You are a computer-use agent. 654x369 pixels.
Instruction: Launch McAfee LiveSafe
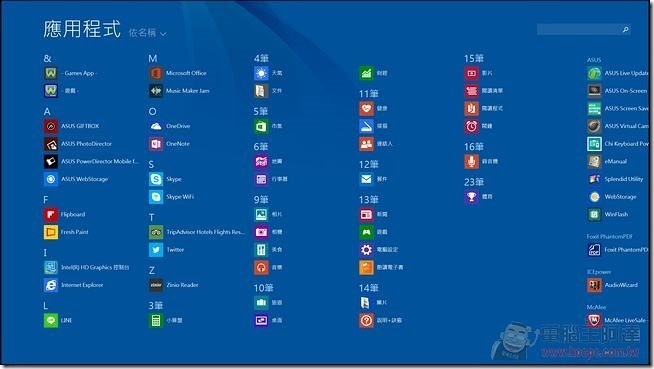[618, 320]
